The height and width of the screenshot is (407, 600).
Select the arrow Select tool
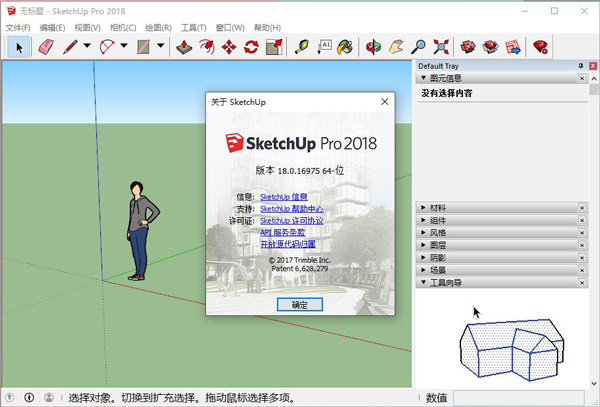[x=19, y=47]
